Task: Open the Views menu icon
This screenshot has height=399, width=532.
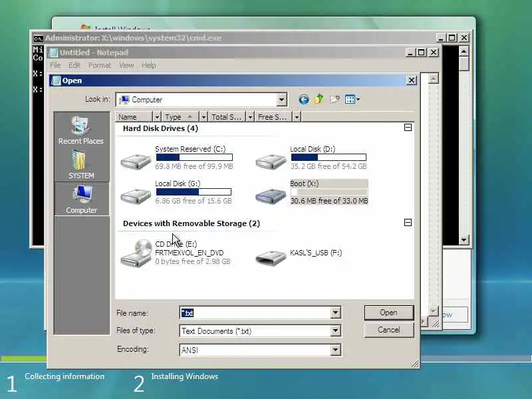Action: coord(352,99)
